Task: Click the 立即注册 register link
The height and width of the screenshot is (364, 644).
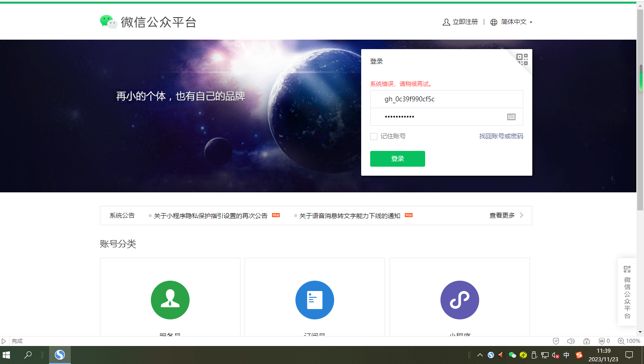Action: click(460, 22)
